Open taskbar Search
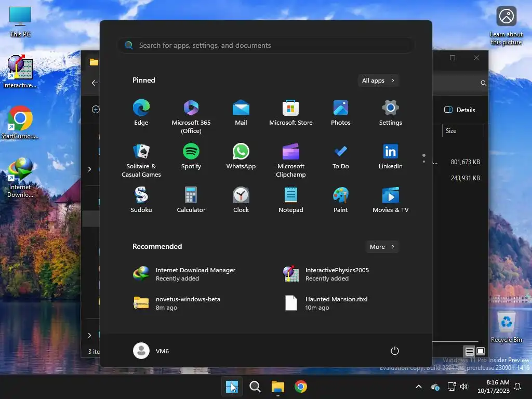This screenshot has width=532, height=399. click(x=255, y=387)
